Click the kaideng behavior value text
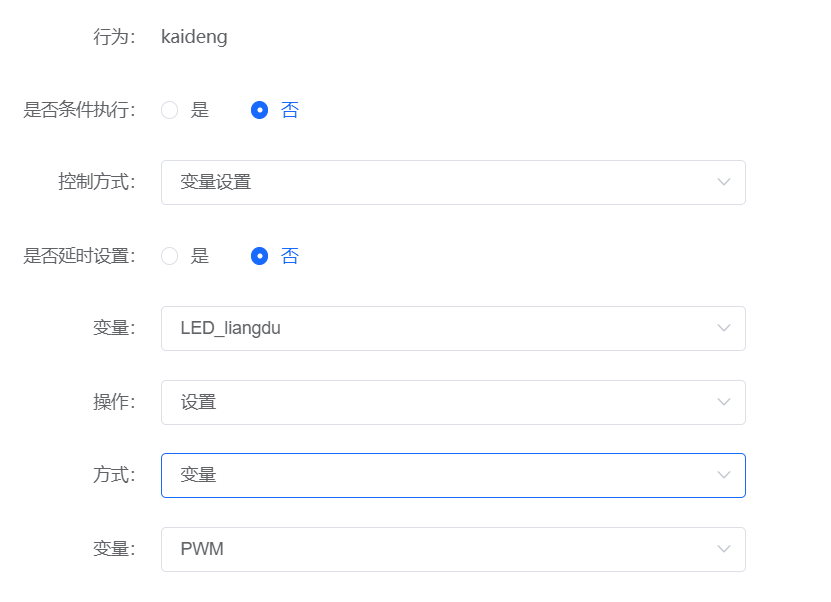Image resolution: width=831 pixels, height=602 pixels. point(194,36)
